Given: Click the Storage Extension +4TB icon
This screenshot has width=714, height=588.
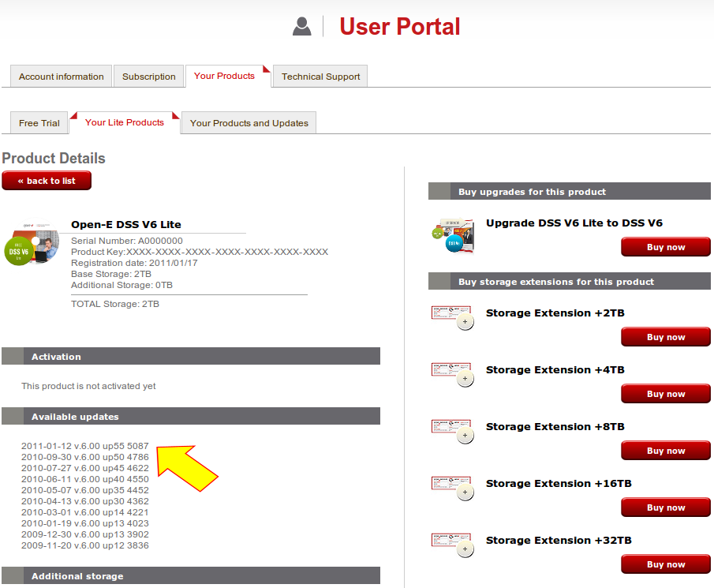Looking at the screenshot, I should tap(453, 374).
